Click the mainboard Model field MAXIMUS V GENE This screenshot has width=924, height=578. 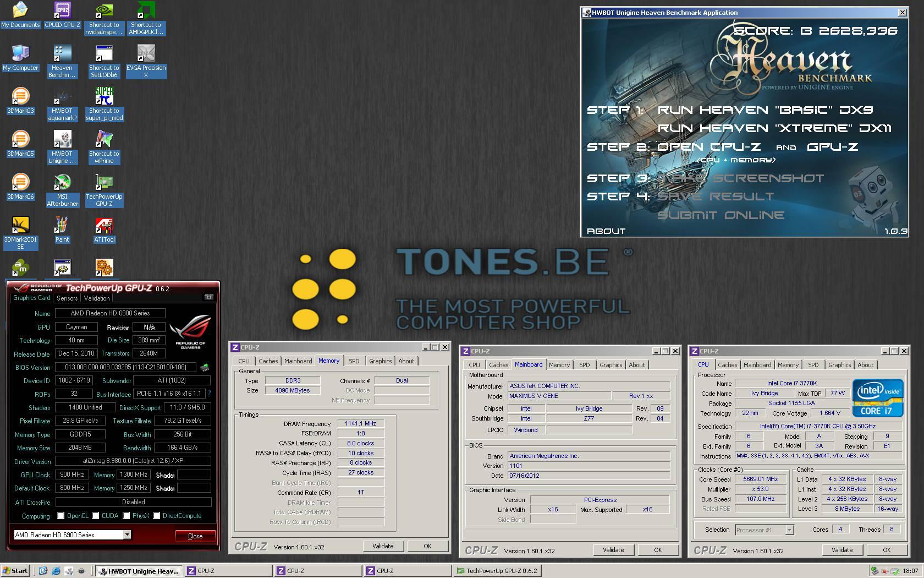(x=559, y=396)
